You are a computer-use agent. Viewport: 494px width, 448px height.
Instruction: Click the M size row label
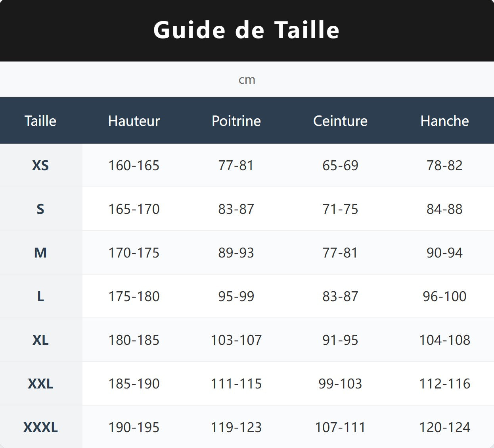[40, 253]
